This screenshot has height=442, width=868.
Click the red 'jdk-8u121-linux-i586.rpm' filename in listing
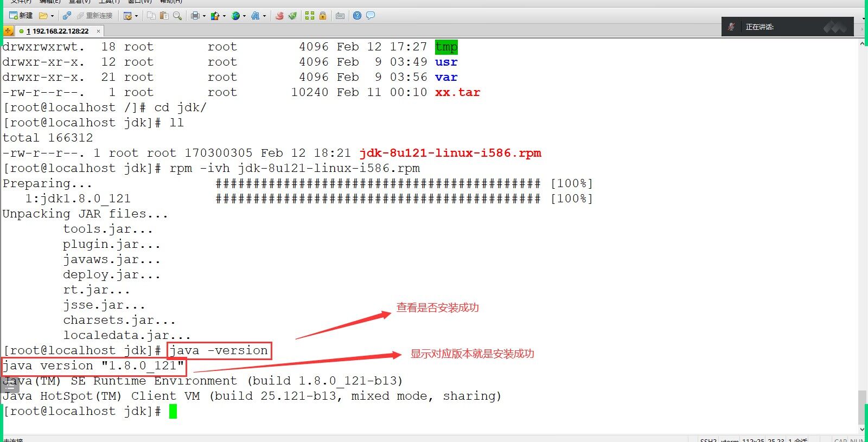(451, 153)
